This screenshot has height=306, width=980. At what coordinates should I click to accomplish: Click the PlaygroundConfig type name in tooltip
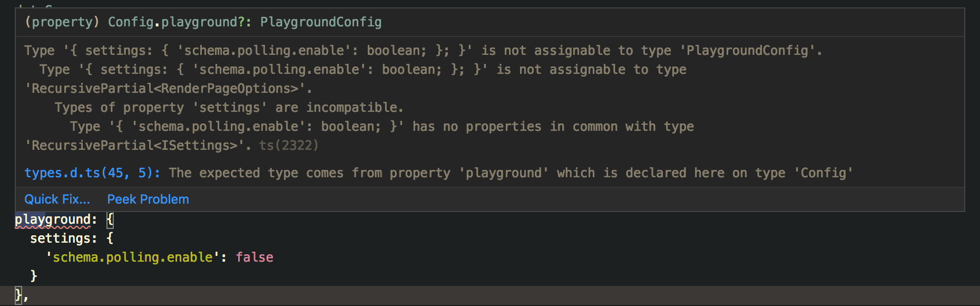pos(320,22)
